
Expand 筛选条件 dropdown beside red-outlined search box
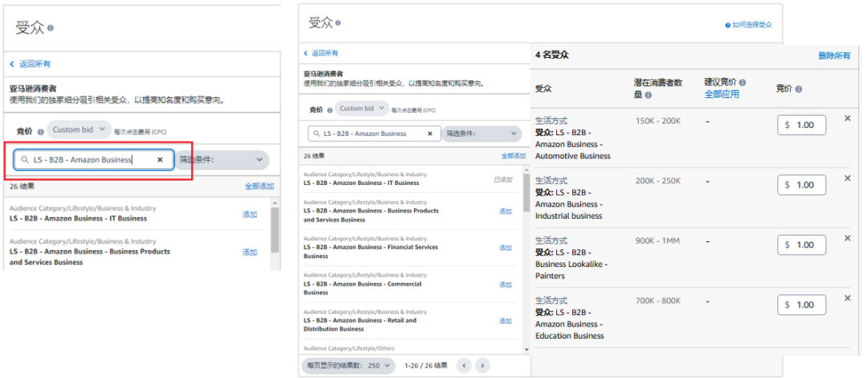click(223, 160)
